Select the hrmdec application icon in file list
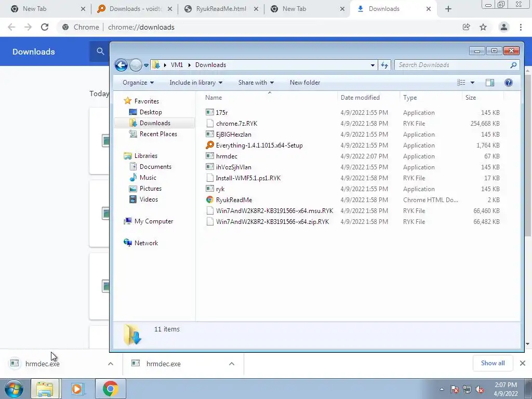This screenshot has height=399, width=532. click(210, 156)
